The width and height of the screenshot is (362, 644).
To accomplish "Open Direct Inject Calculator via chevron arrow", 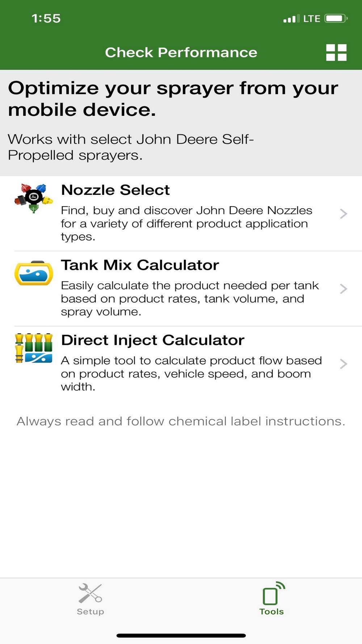I will pyautogui.click(x=344, y=364).
